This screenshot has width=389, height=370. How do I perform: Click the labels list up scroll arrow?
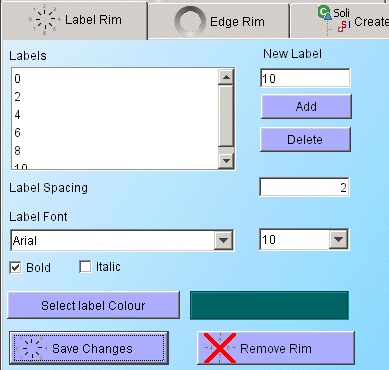(226, 77)
